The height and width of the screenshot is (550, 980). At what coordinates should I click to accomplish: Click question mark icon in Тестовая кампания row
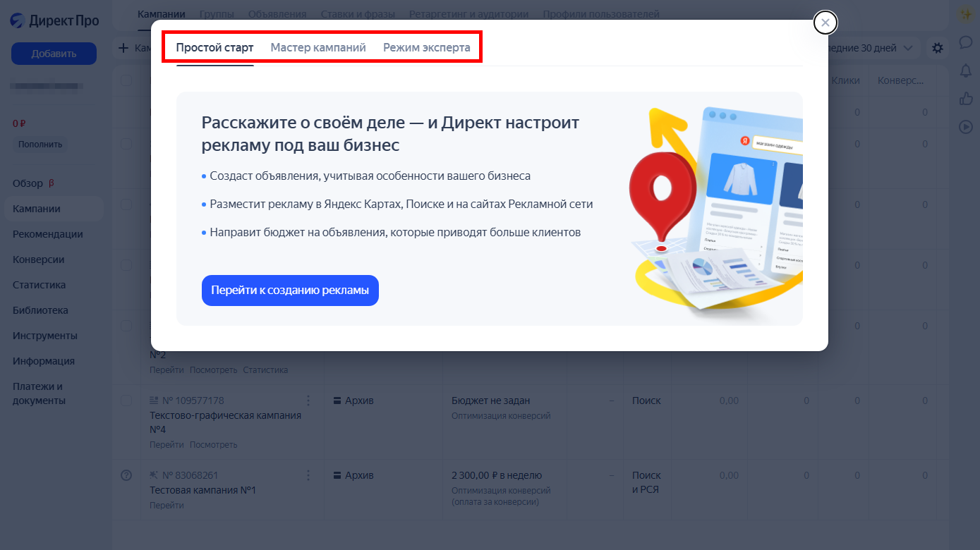pos(126,475)
